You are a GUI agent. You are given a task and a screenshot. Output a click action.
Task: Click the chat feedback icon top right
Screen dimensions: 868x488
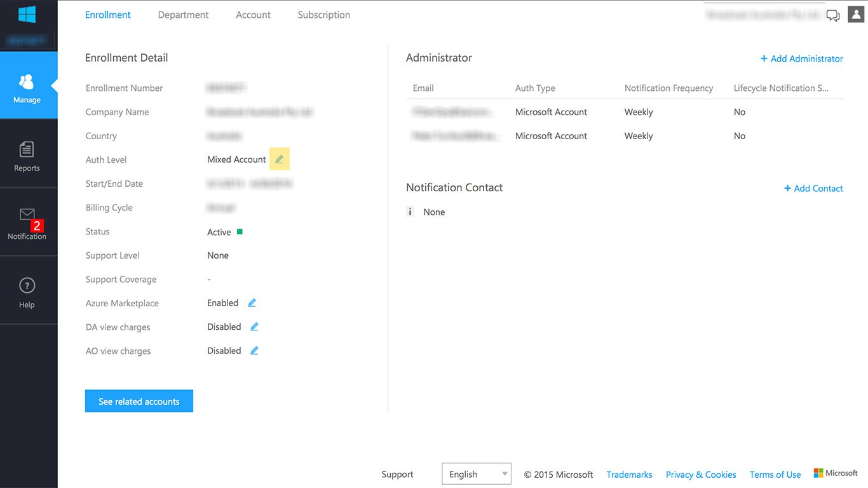(x=833, y=15)
